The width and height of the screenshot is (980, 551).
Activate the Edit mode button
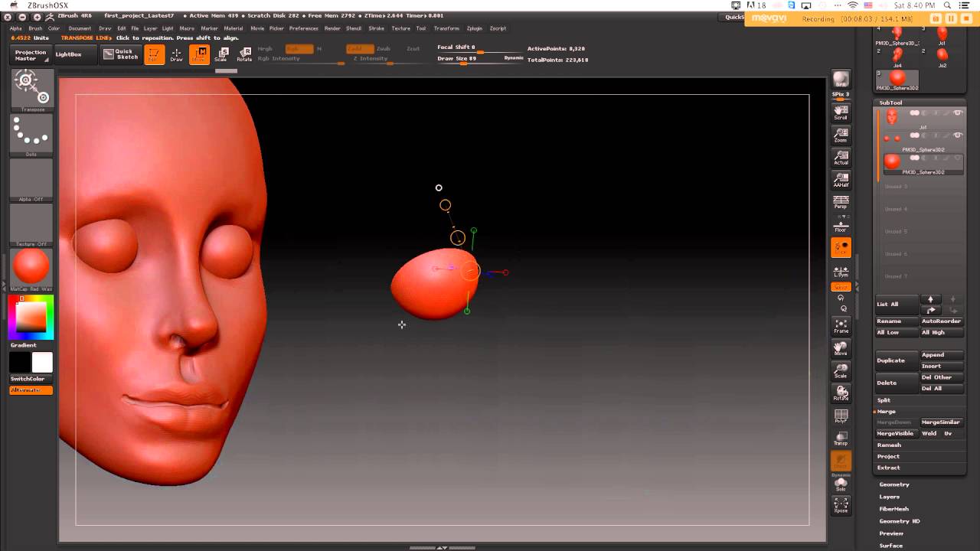pyautogui.click(x=154, y=54)
